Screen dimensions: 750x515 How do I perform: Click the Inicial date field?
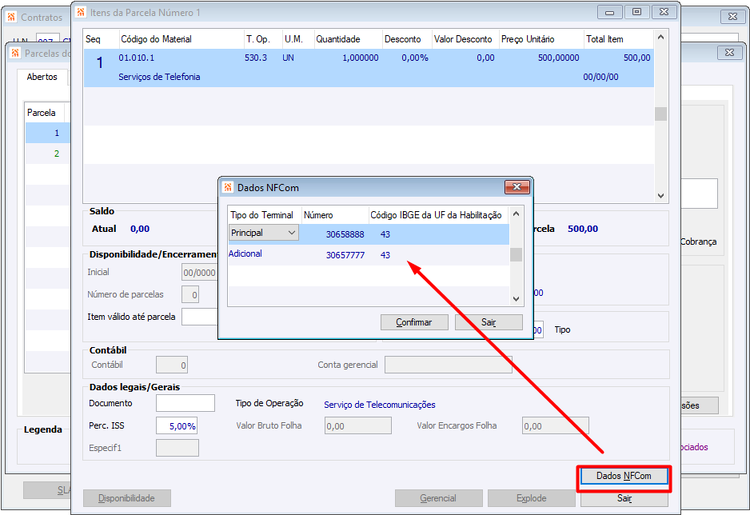click(199, 272)
